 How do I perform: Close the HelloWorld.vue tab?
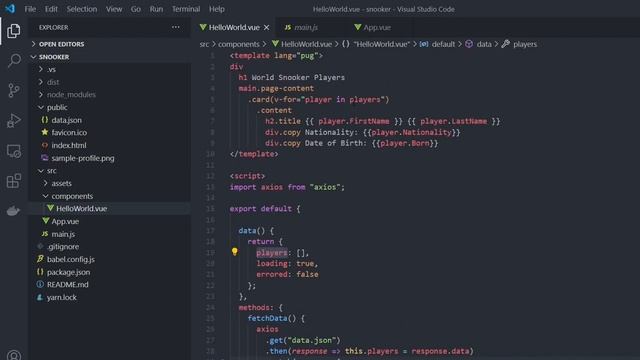click(267, 27)
